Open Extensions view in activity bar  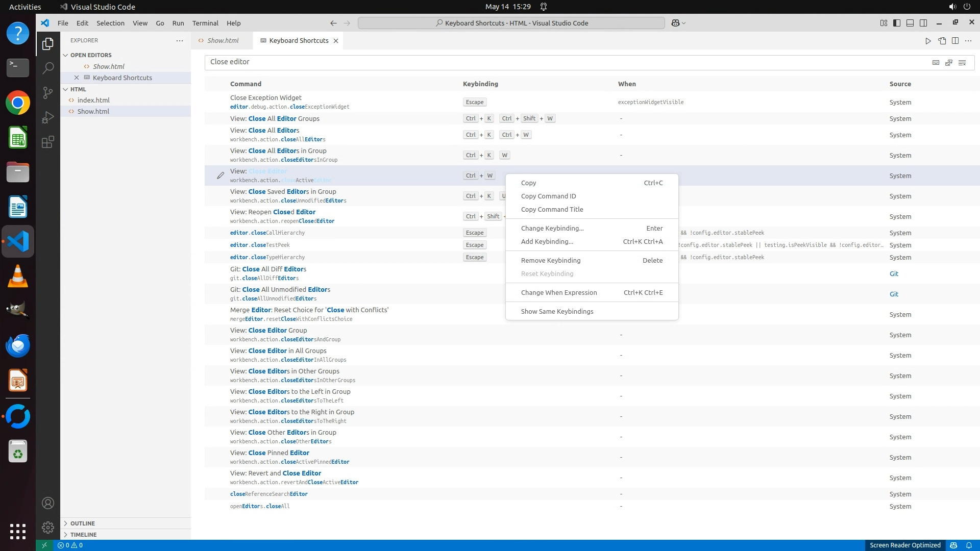(x=48, y=142)
